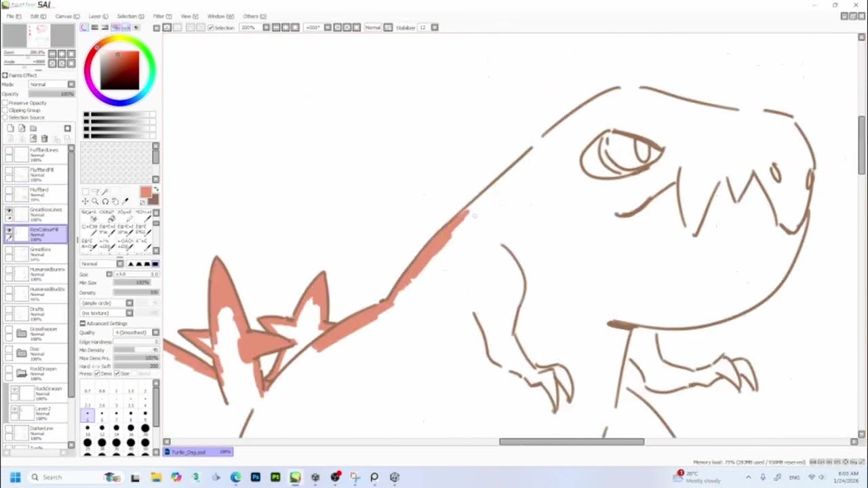Create a new layer folder
Image resolution: width=868 pixels, height=488 pixels.
[33, 128]
